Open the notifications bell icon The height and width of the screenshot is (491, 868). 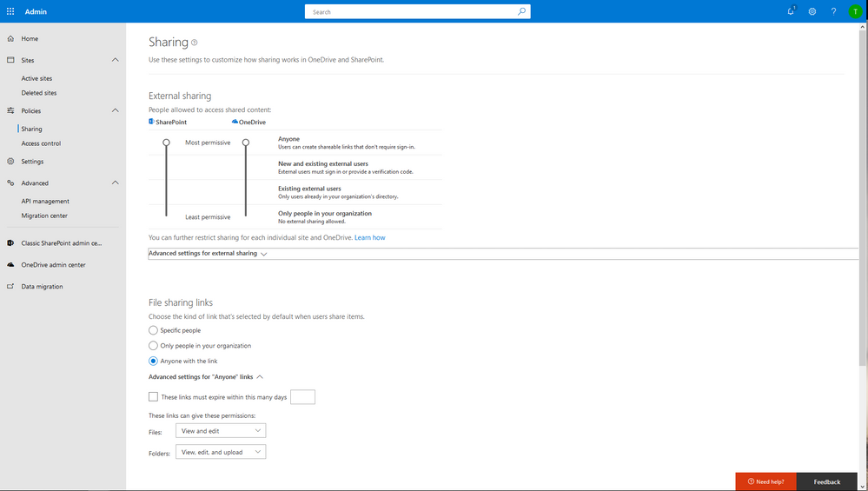(x=791, y=11)
